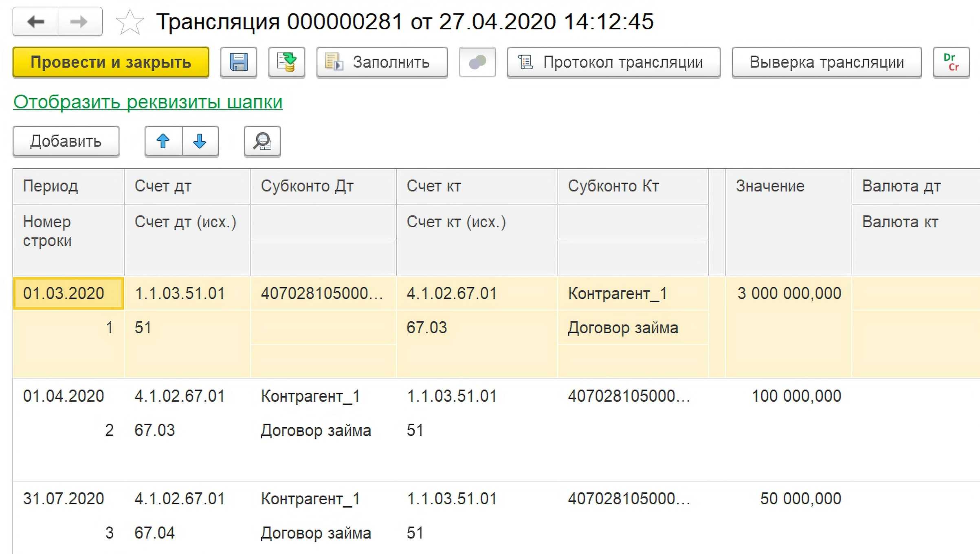Open Выверка трансляции
Image resolution: width=980 pixels, height=554 pixels.
click(827, 62)
